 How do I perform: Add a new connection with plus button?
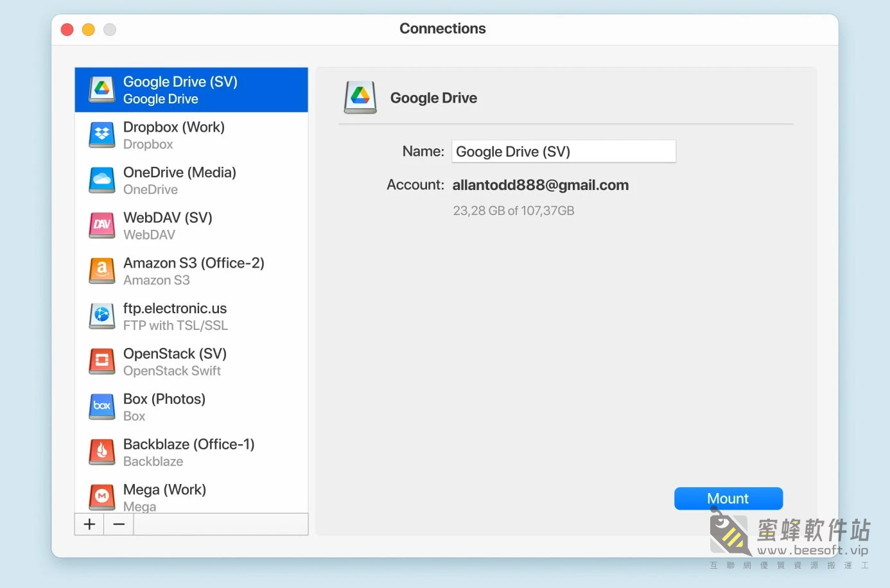click(x=90, y=524)
